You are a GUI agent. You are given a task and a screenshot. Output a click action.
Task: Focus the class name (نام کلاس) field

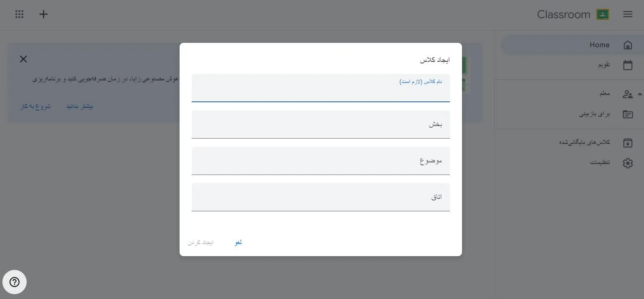(320, 91)
